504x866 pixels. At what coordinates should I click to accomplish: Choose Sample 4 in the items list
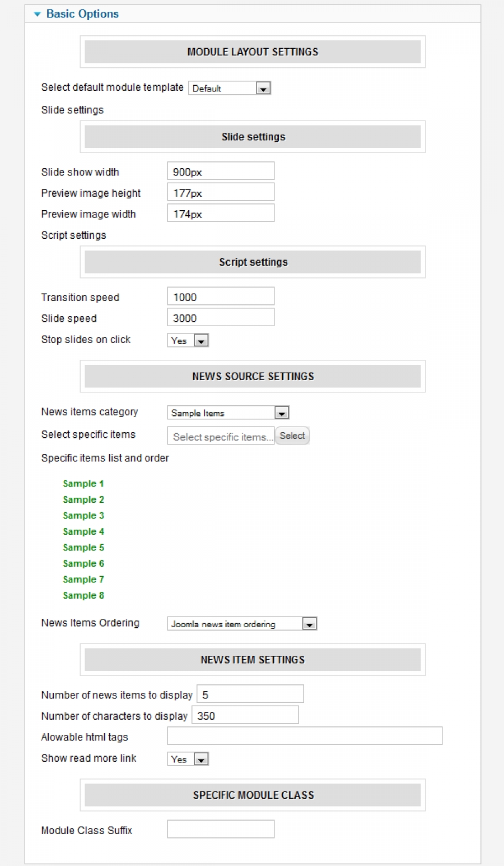(83, 531)
